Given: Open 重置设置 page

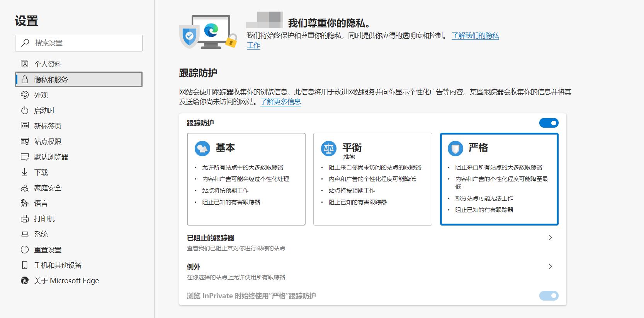Looking at the screenshot, I should tap(79, 250).
